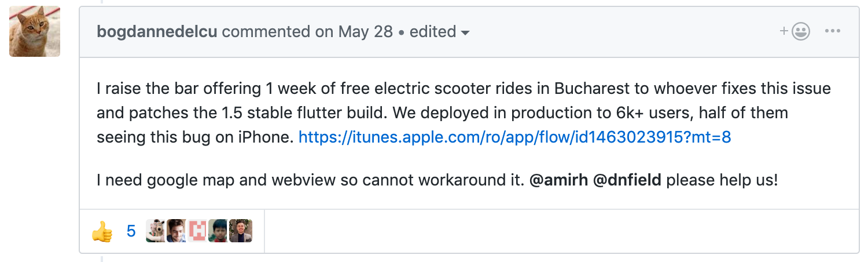Viewport: 868px width, 262px height.
Task: Click the word "commented" in header
Action: click(x=266, y=31)
